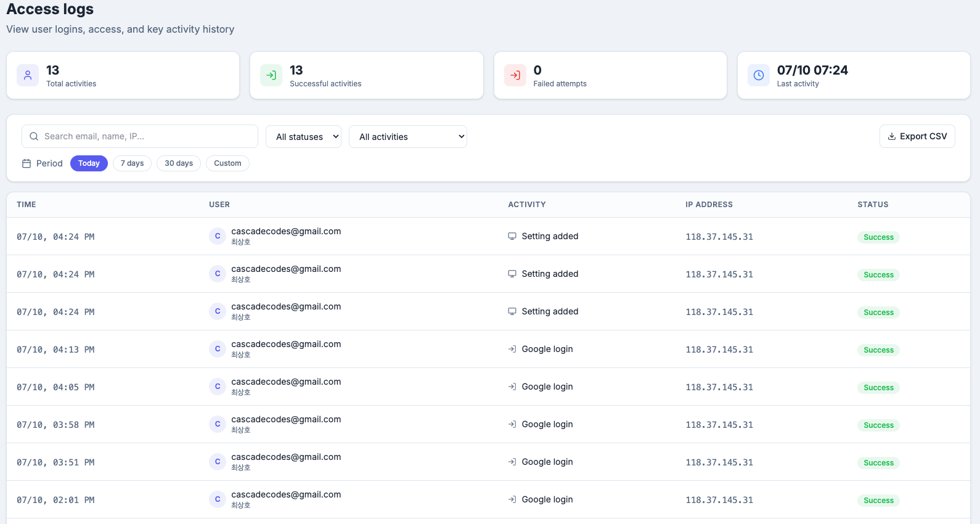Select the Today period filter
Viewport: 980px width, 524px height.
coord(89,163)
